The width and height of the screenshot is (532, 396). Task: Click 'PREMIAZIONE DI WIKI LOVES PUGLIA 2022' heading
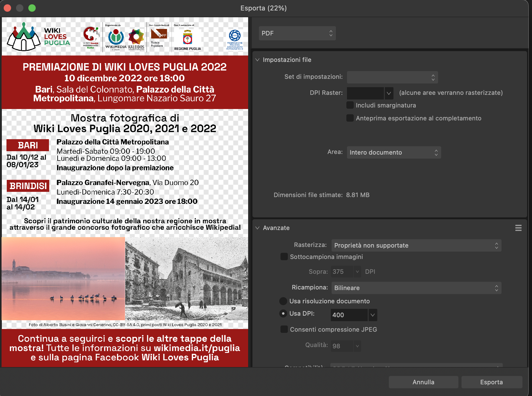coord(125,67)
